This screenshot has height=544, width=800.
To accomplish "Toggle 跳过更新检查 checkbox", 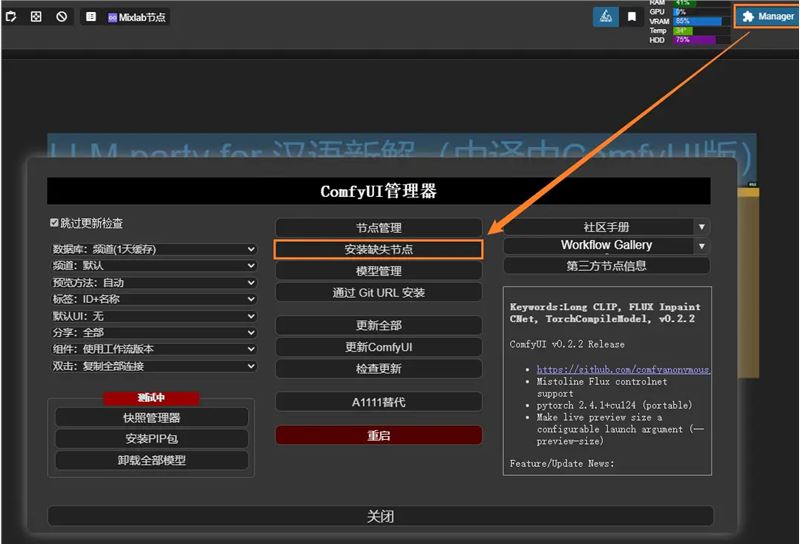I will pos(54,222).
